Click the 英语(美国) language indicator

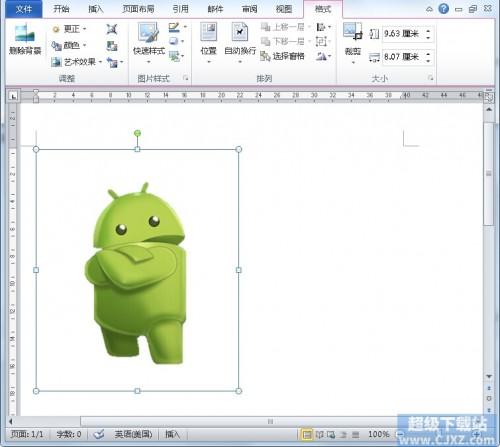(x=133, y=434)
